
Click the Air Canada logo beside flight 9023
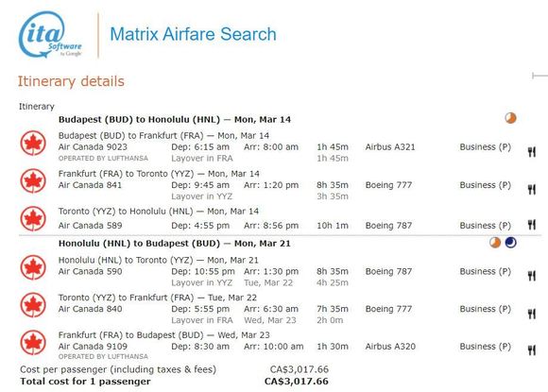coord(33,143)
